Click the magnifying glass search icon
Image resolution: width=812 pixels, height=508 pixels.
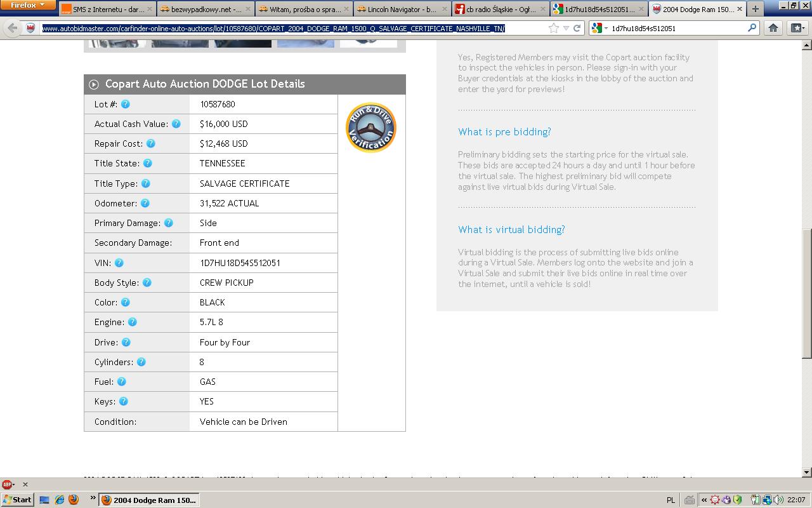tap(752, 29)
